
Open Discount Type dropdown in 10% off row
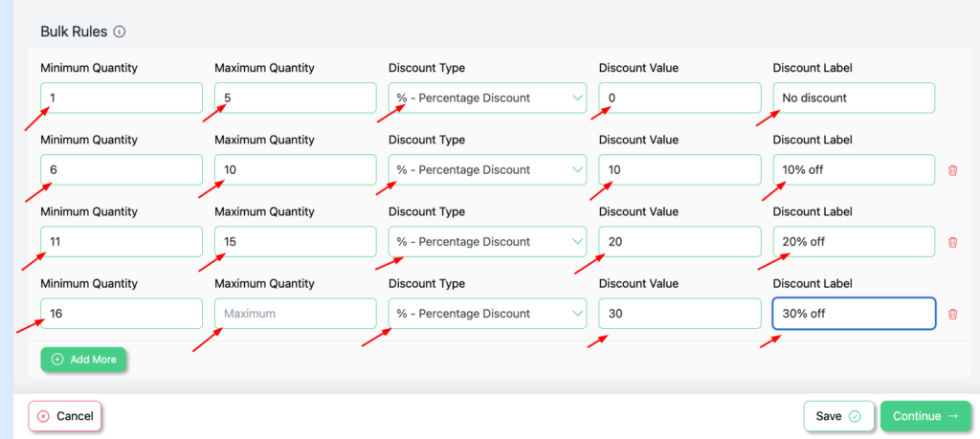point(487,170)
